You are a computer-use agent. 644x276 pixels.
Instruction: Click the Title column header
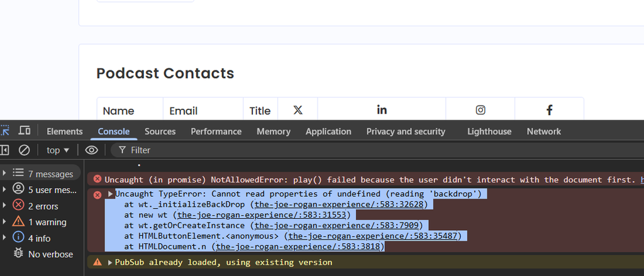[x=260, y=111]
